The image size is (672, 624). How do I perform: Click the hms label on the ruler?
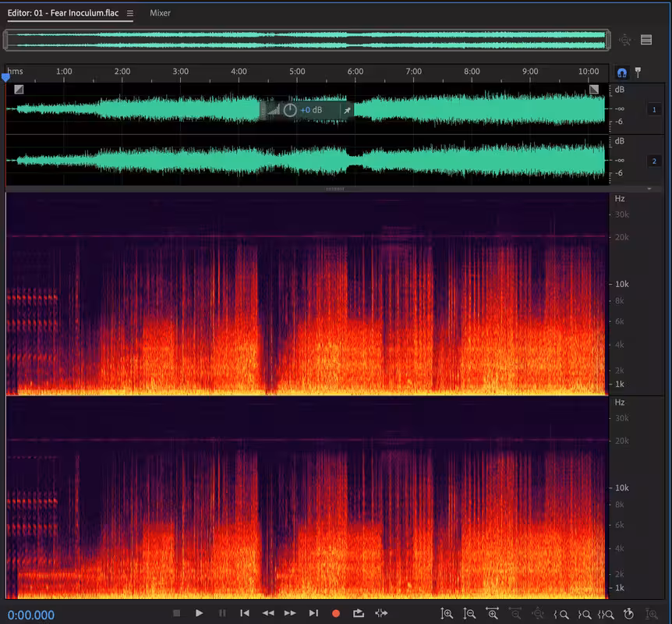[16, 71]
